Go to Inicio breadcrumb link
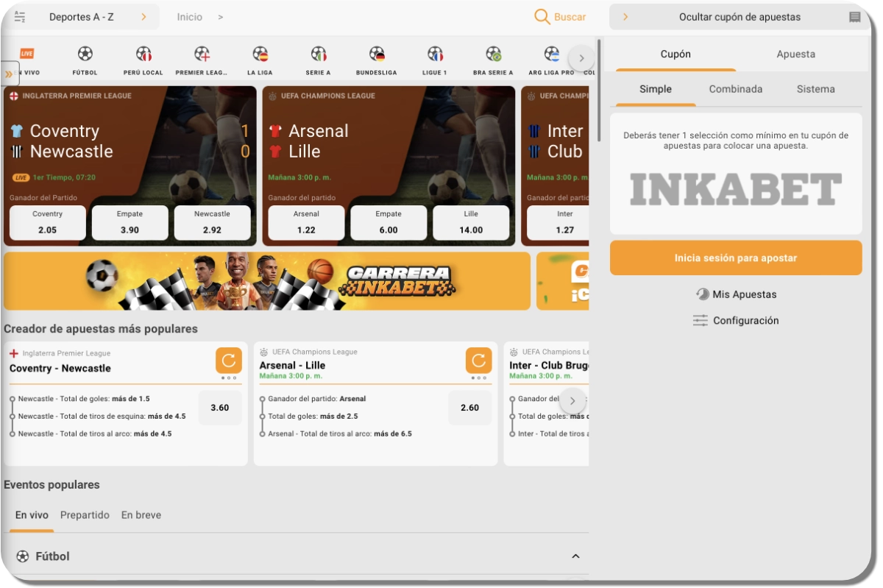883x588 pixels. pyautogui.click(x=190, y=17)
